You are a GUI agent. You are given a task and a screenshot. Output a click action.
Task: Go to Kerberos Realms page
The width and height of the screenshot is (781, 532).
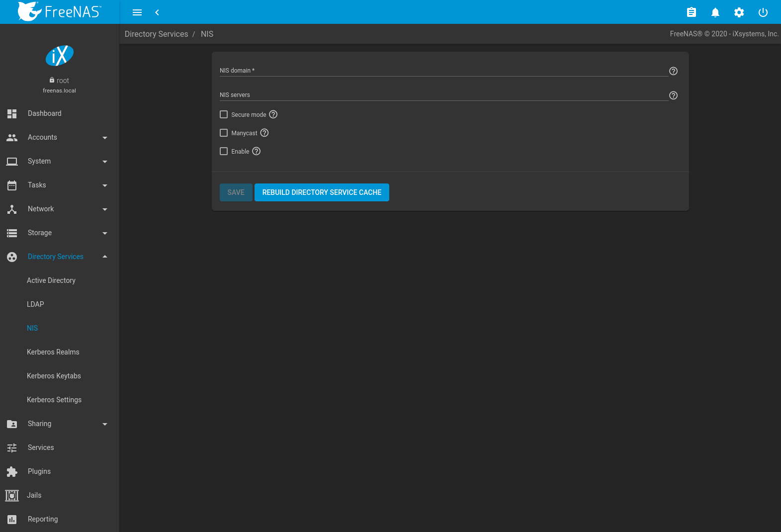point(53,352)
